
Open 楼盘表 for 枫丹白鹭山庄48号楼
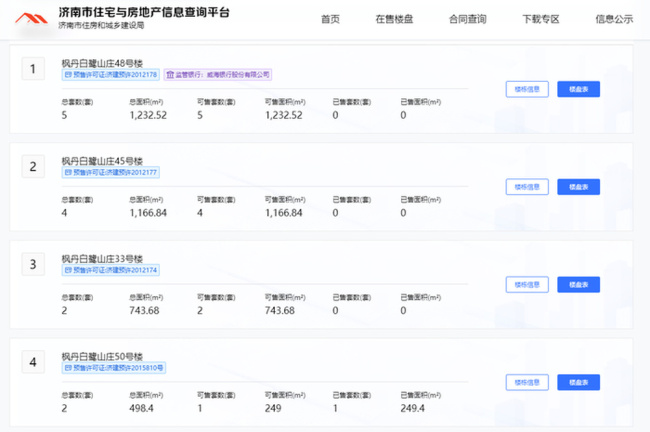click(x=579, y=89)
